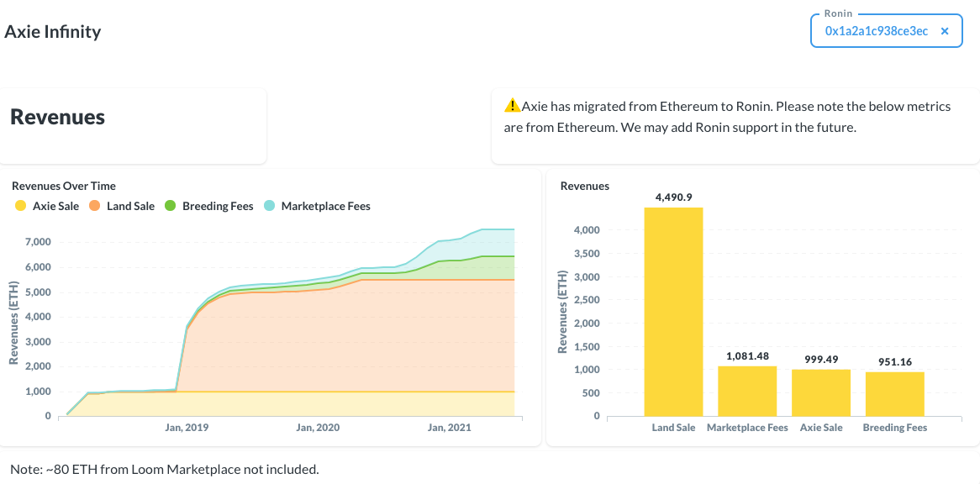Toggle Land Sale legend series
The width and height of the screenshot is (980, 484).
point(122,206)
